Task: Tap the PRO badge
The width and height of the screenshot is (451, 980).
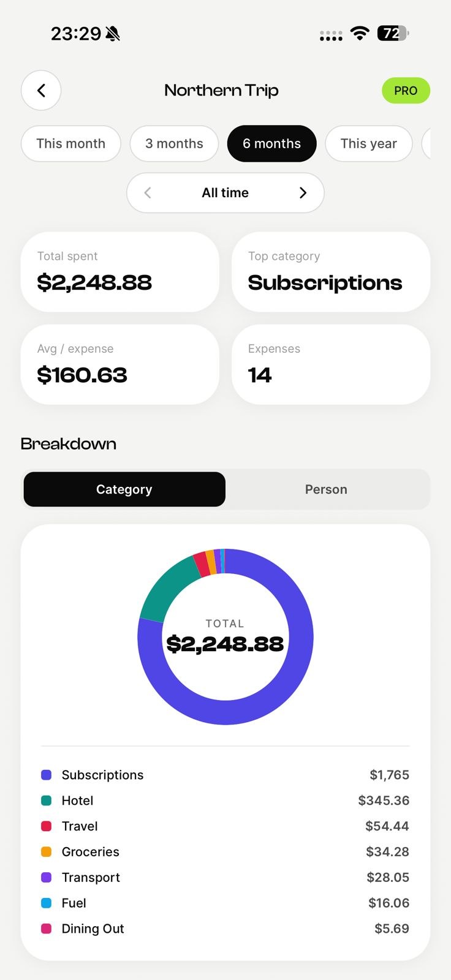Action: pos(406,91)
